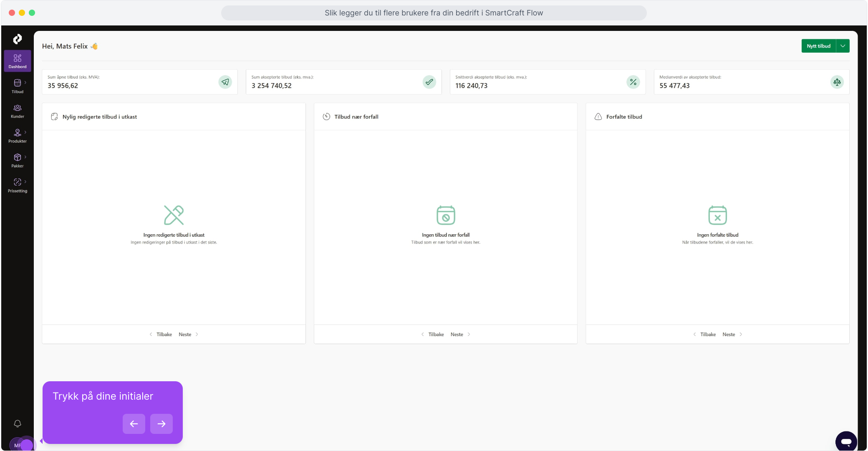The image size is (868, 451).
Task: Click the value 116 240,73
Action: click(472, 86)
